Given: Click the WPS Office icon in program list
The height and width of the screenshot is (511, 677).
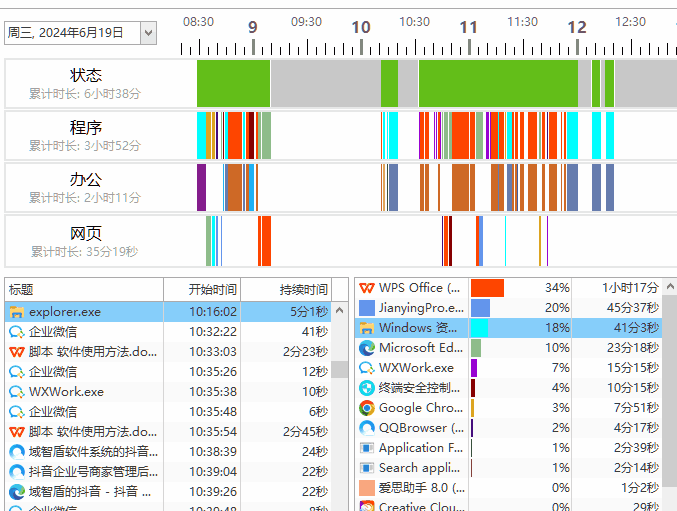Looking at the screenshot, I should pyautogui.click(x=367, y=288).
